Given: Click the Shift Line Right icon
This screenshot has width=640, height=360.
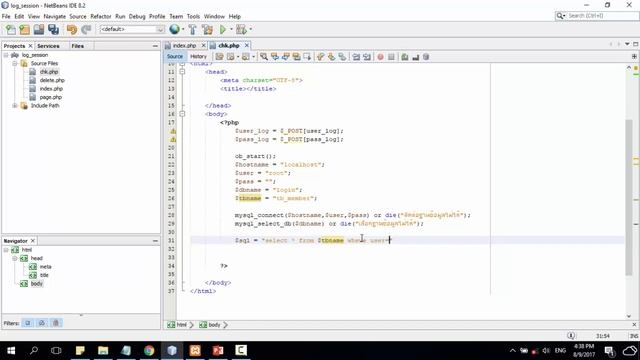Looking at the screenshot, I should (x=367, y=57).
